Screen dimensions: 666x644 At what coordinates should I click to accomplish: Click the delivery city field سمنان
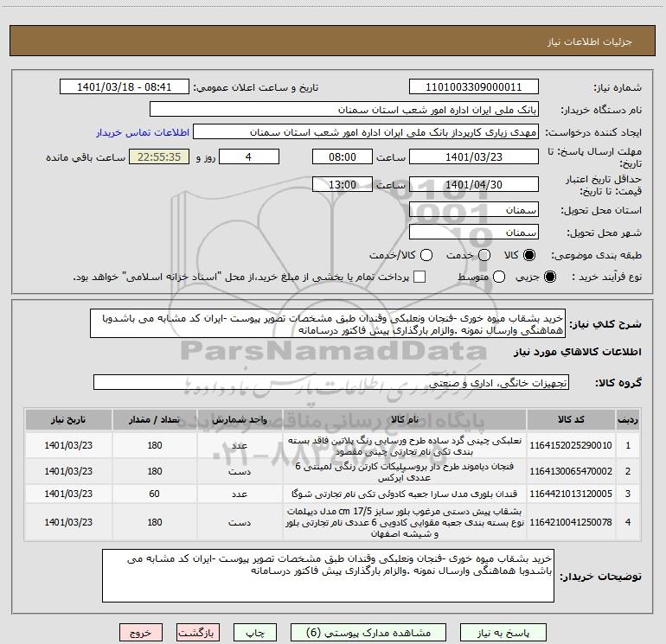[x=474, y=233]
